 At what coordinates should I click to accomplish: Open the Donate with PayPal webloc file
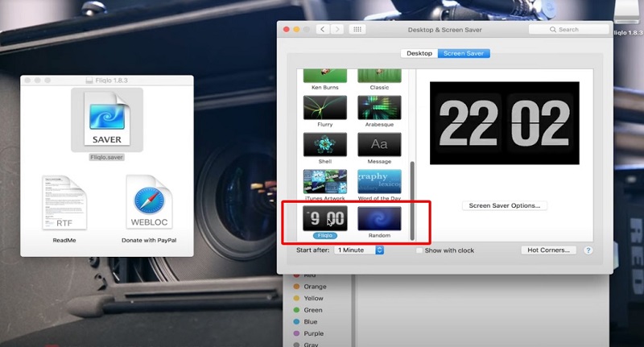(149, 201)
